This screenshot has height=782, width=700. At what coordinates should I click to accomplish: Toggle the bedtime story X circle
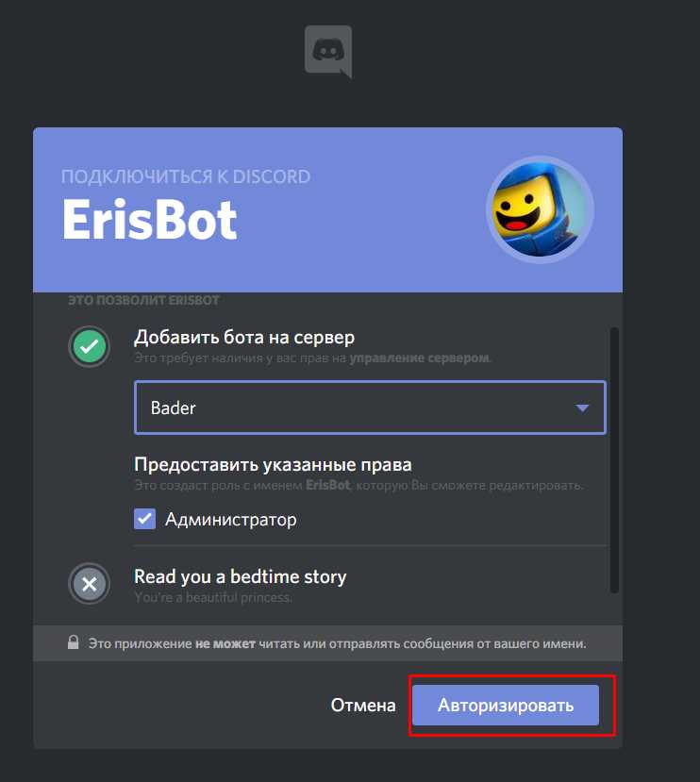point(90,584)
